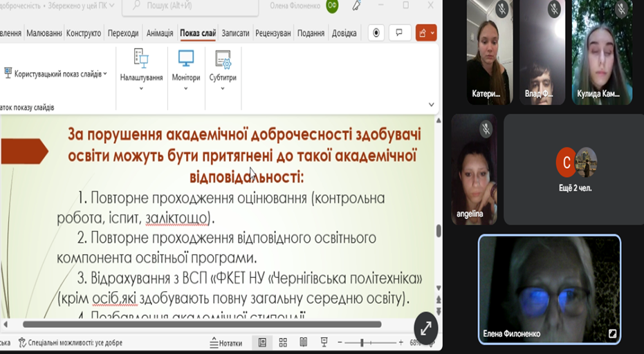
Task: Open the comments speech bubble icon
Action: [x=399, y=32]
